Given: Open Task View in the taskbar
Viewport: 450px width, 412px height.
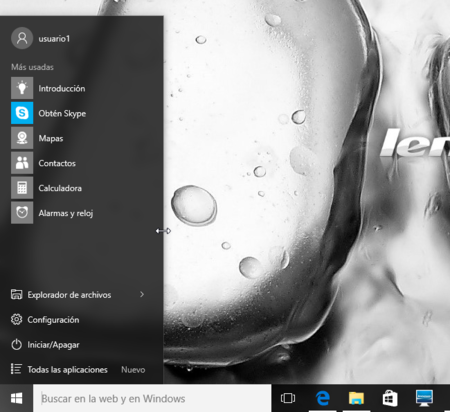Looking at the screenshot, I should point(288,398).
